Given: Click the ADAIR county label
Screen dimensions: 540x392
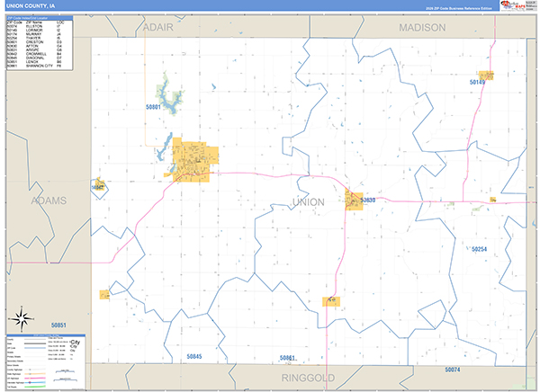Looking at the screenshot, I should pos(158,27).
